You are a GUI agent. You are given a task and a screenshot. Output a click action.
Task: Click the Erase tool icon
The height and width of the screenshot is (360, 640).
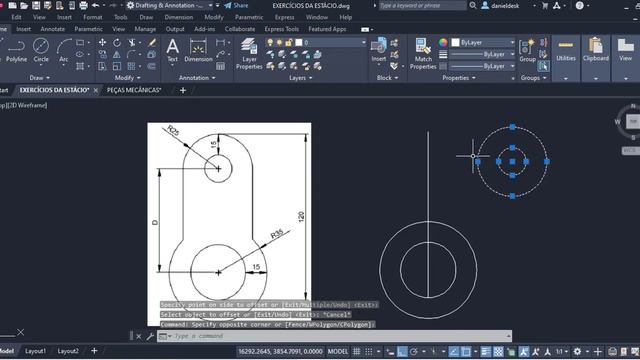[152, 42]
